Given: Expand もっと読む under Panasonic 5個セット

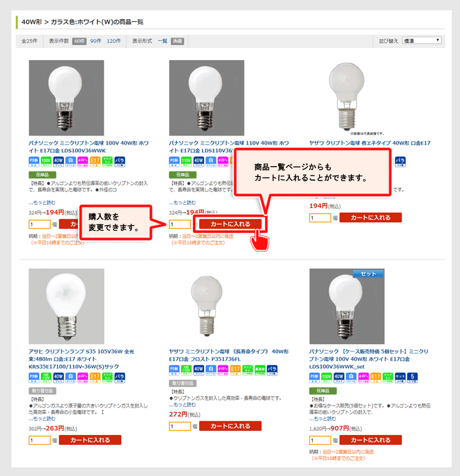Looking at the screenshot, I should click(323, 419).
